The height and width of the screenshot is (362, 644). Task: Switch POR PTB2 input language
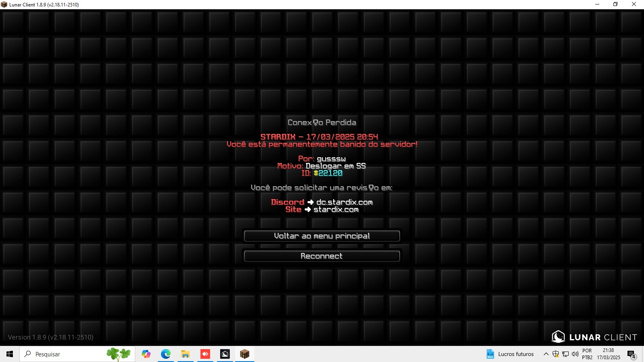[x=587, y=354]
